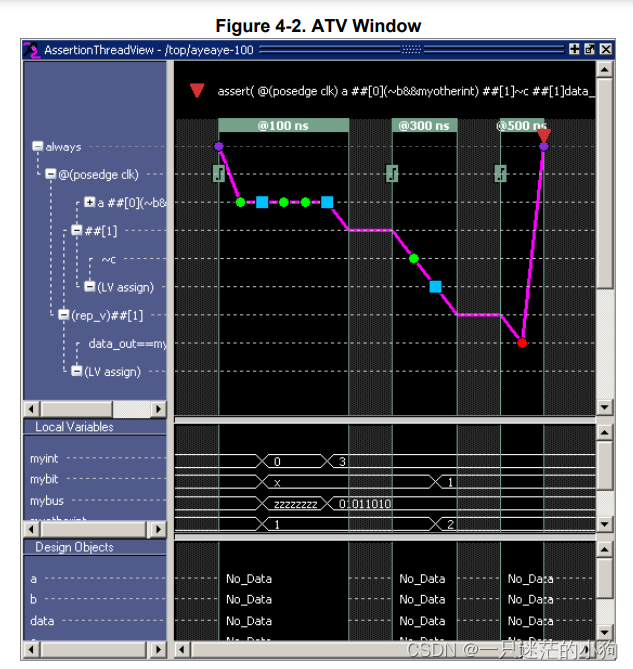Click the red failure dot on data_out row
The image size is (633, 669).
(x=522, y=343)
